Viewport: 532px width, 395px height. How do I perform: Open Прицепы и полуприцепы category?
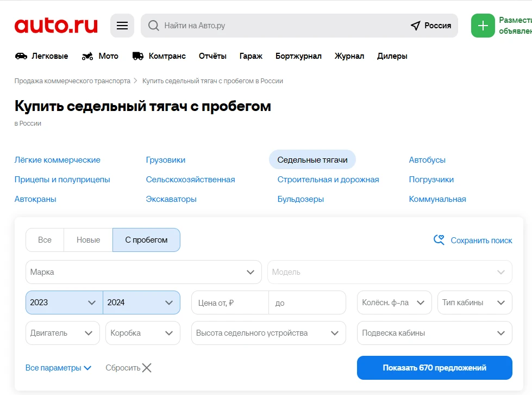point(62,180)
